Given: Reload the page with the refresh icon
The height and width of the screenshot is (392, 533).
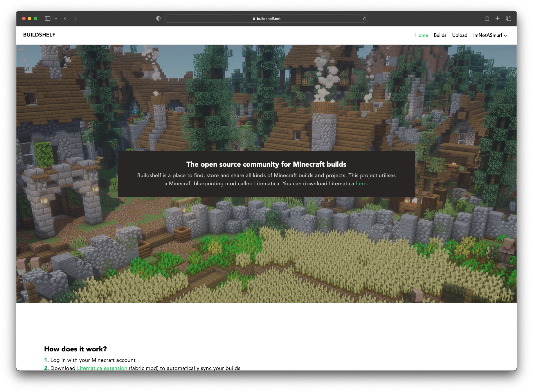Looking at the screenshot, I should (365, 19).
